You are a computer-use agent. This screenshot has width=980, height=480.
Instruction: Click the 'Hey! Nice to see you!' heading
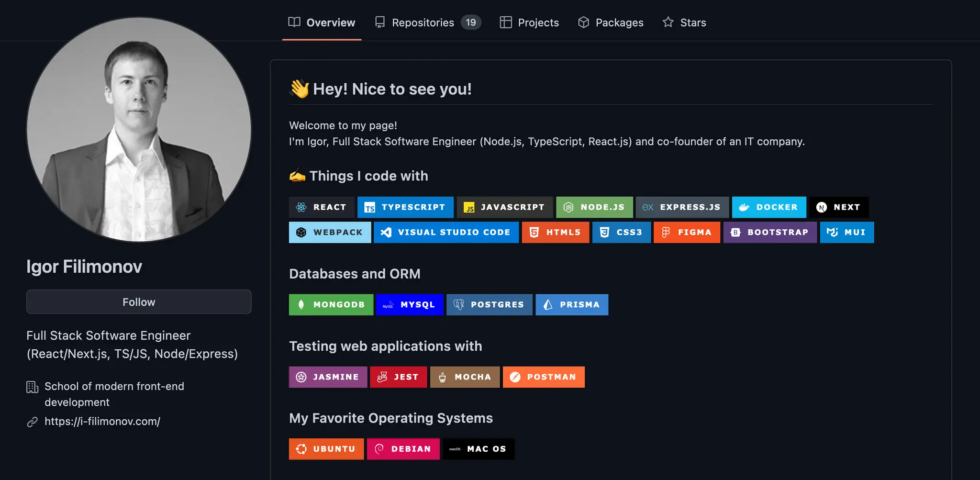pyautogui.click(x=392, y=89)
